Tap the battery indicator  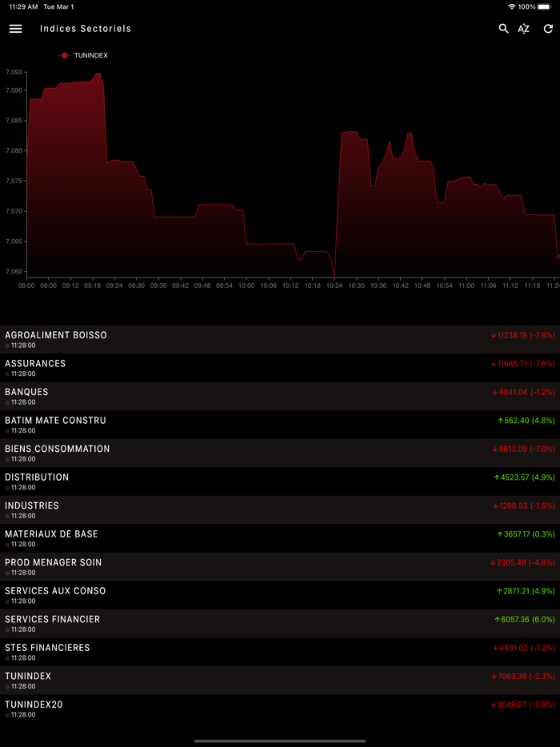click(544, 6)
